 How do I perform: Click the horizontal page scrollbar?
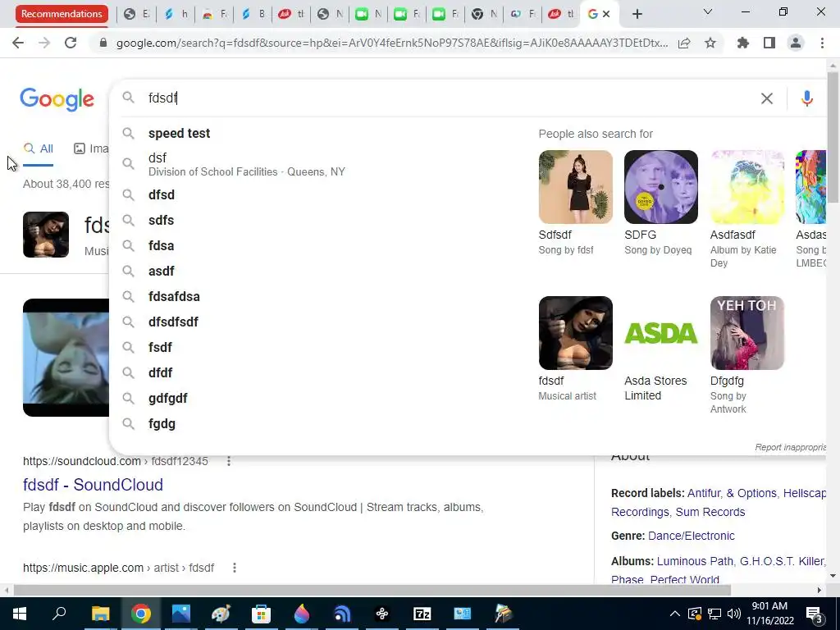(x=372, y=590)
